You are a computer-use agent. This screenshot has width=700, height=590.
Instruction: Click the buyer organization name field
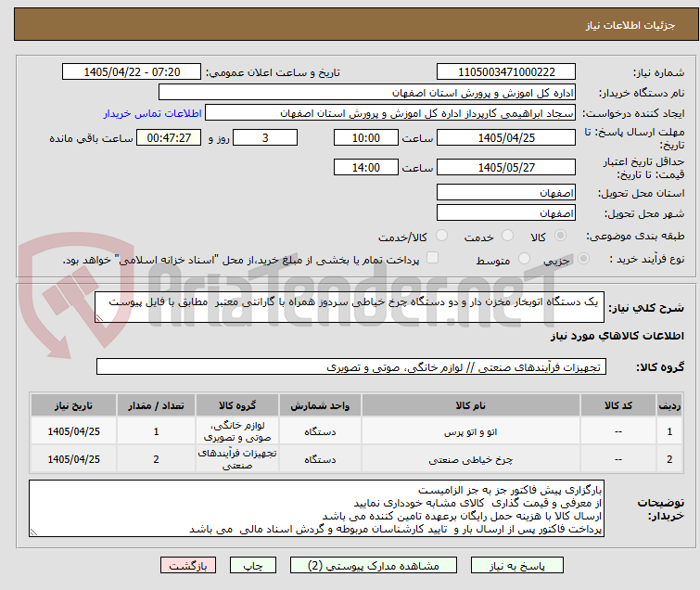click(367, 93)
